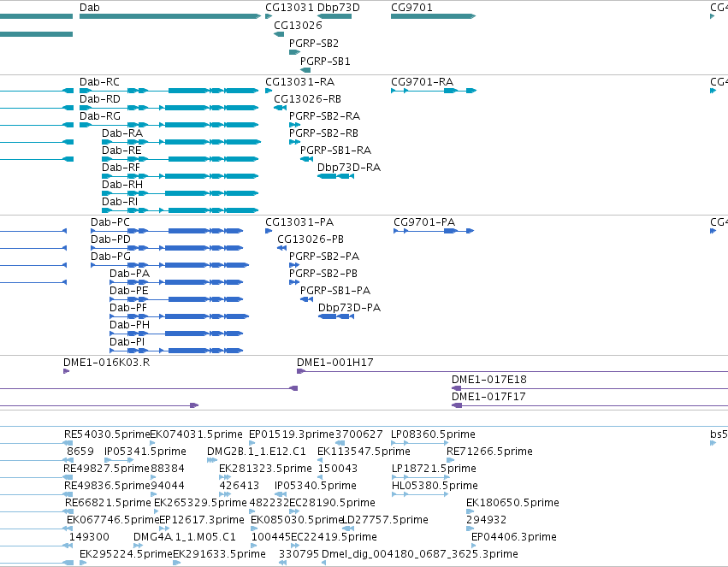Select the IP05341.5prime EST

pyautogui.click(x=119, y=460)
